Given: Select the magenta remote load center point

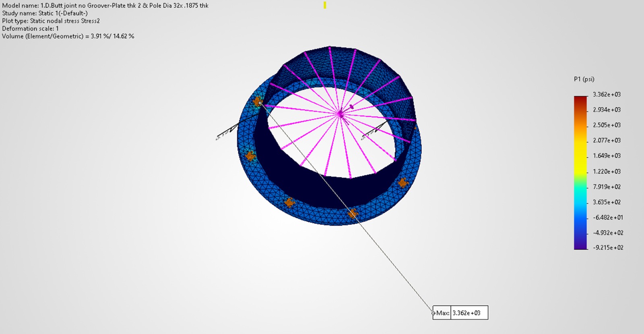Looking at the screenshot, I should tap(341, 114).
